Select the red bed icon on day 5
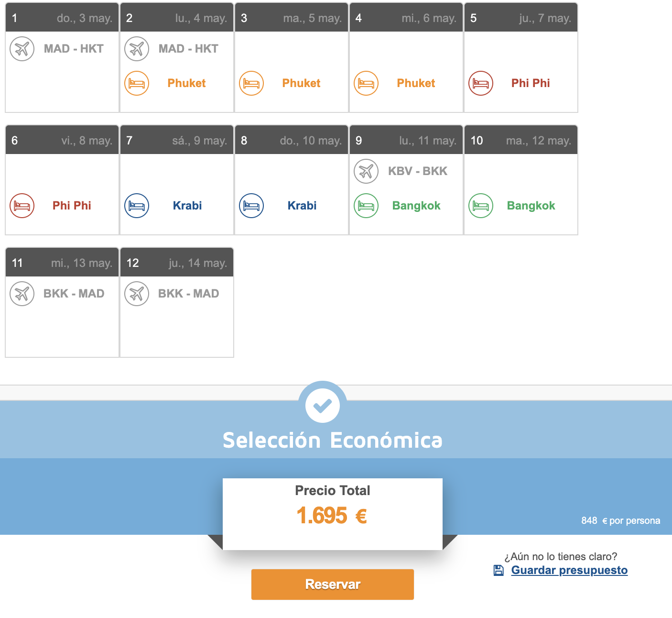This screenshot has height=618, width=672. tap(481, 83)
